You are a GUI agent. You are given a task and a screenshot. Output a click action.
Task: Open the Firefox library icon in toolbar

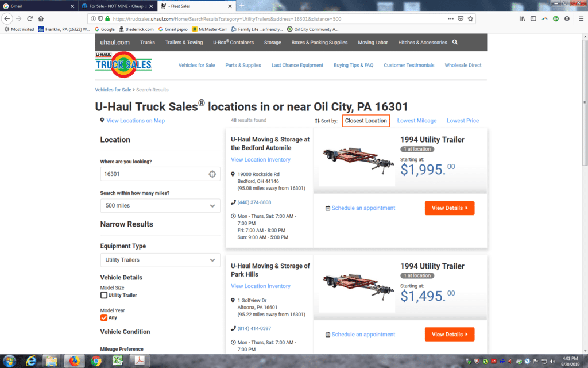pyautogui.click(x=522, y=18)
